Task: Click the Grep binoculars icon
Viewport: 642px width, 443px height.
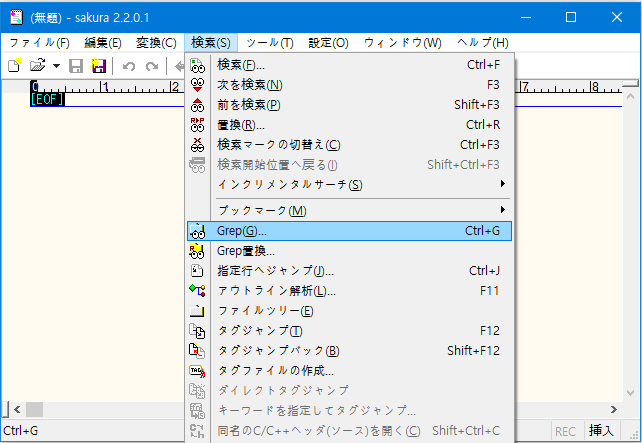Action: [197, 231]
